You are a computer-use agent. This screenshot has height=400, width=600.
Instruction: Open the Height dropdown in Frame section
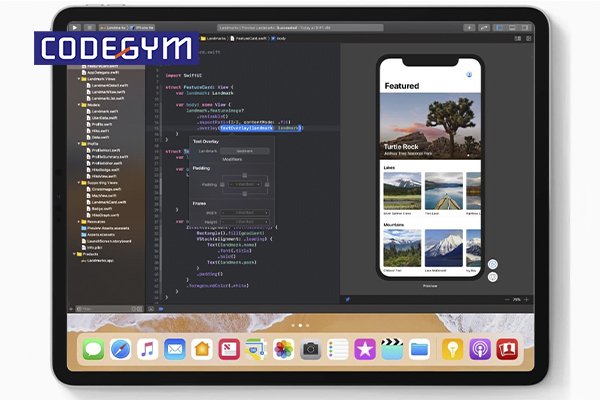243,221
